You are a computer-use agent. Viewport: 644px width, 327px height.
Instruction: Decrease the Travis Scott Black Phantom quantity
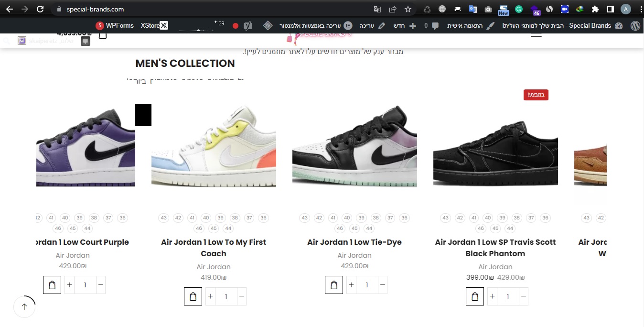point(523,296)
